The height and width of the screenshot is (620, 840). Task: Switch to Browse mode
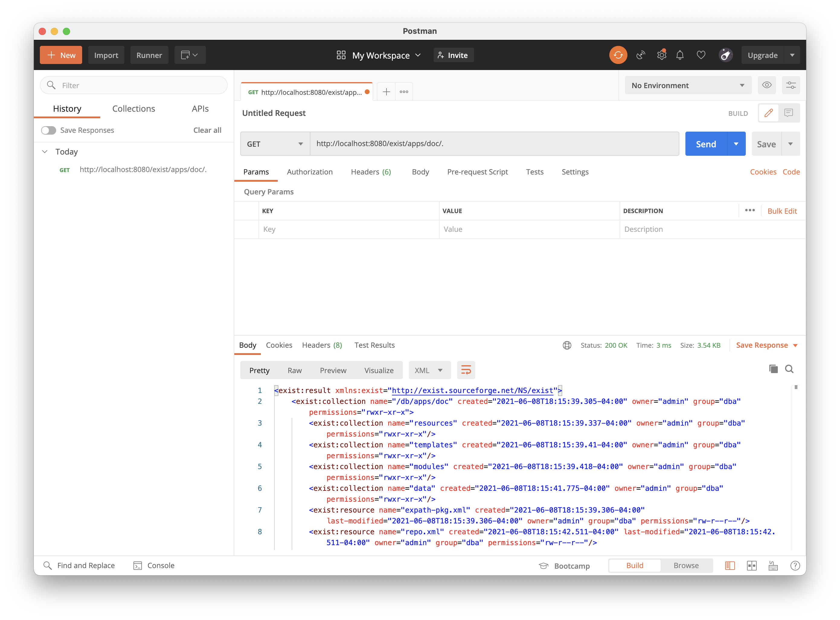tap(686, 566)
